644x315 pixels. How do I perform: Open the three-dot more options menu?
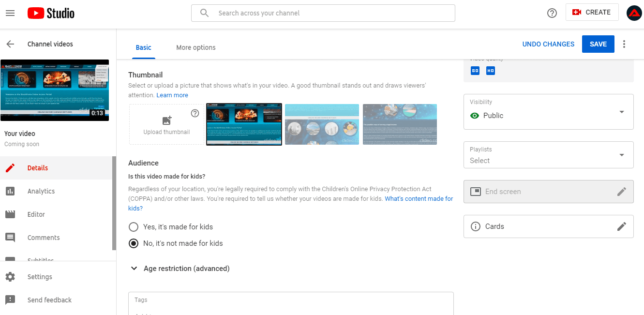pyautogui.click(x=624, y=44)
